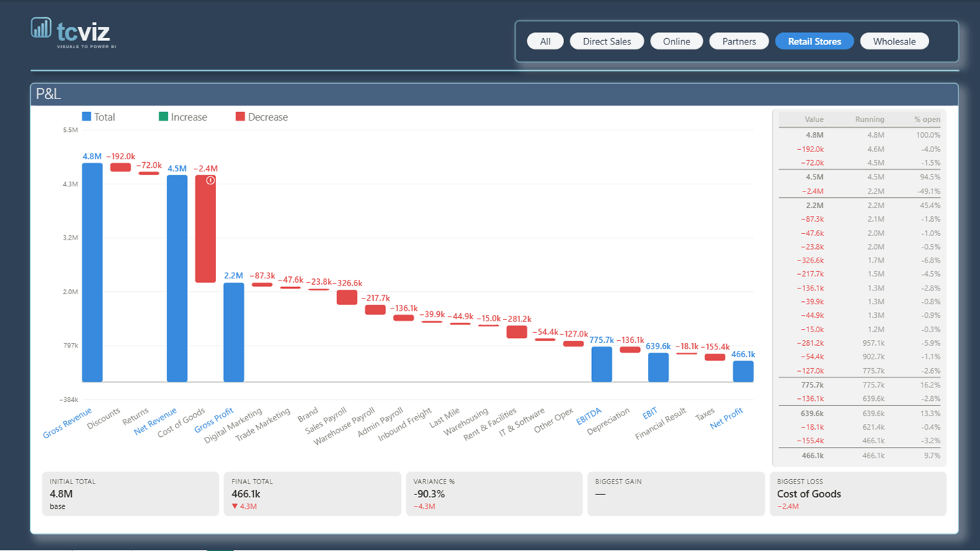Click the % open column header

click(927, 120)
